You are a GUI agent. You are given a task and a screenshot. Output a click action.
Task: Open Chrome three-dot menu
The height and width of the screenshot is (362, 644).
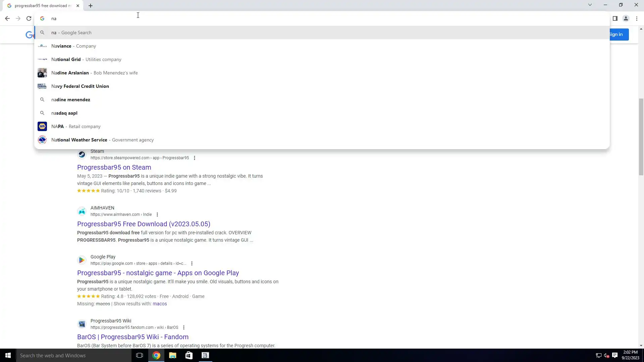[637, 18]
